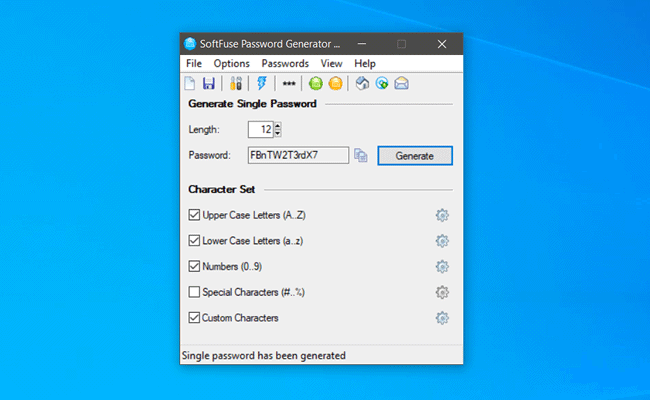
Task: Increase password length with up arrow
Action: pos(278,126)
